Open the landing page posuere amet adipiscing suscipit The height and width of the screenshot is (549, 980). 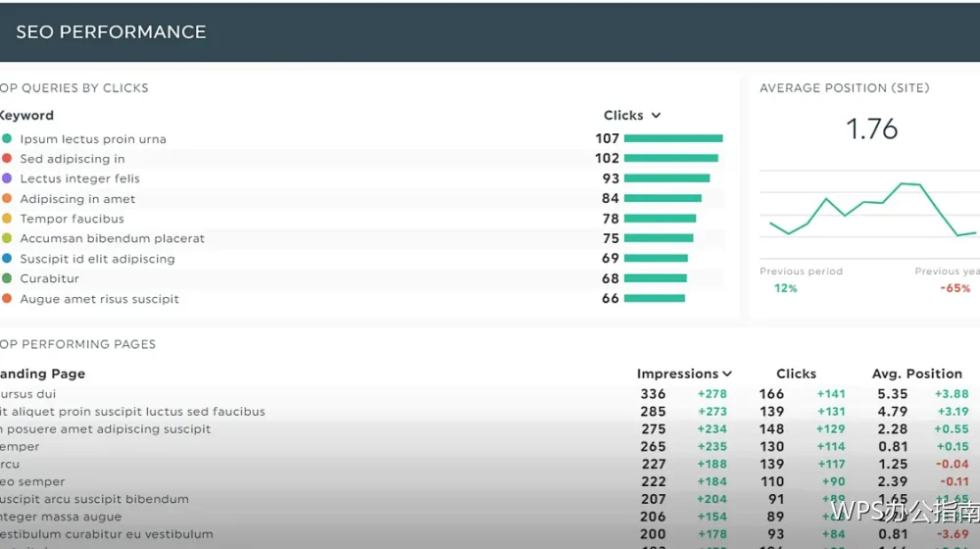click(x=106, y=429)
